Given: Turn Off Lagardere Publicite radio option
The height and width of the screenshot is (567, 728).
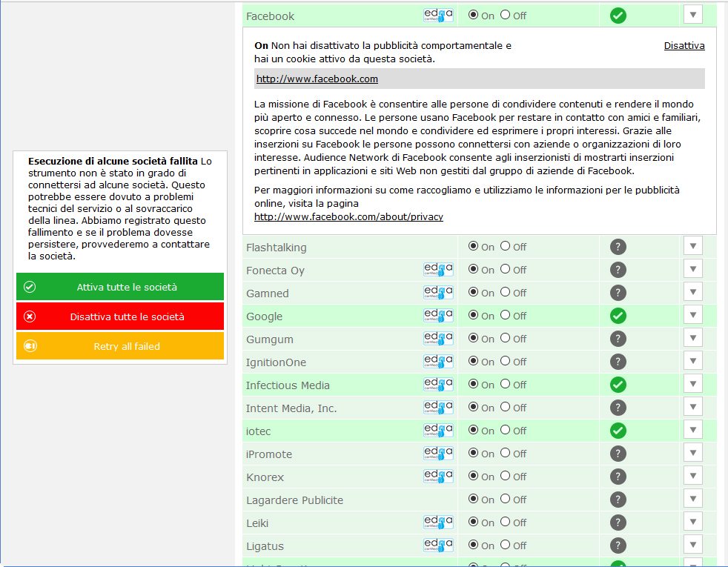Looking at the screenshot, I should [x=505, y=500].
